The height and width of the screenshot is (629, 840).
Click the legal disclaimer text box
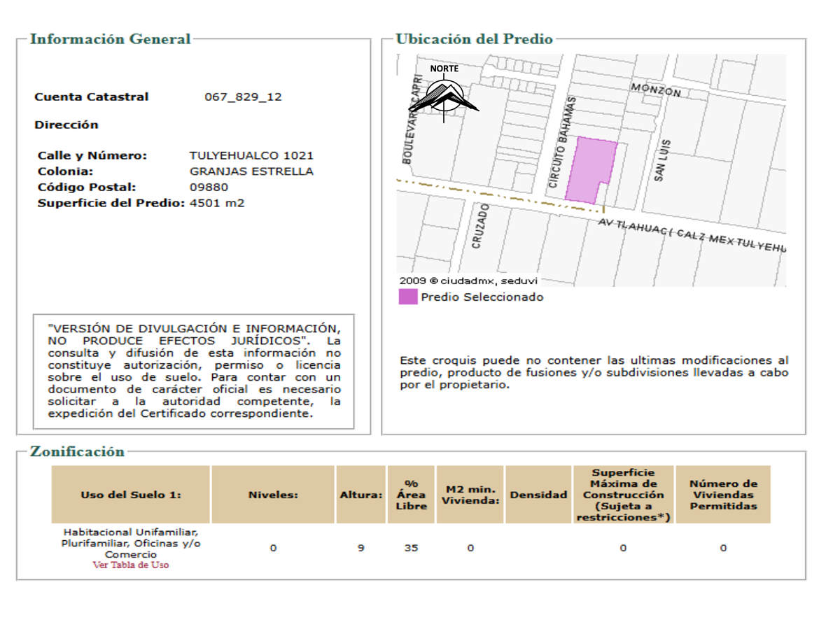coord(194,371)
